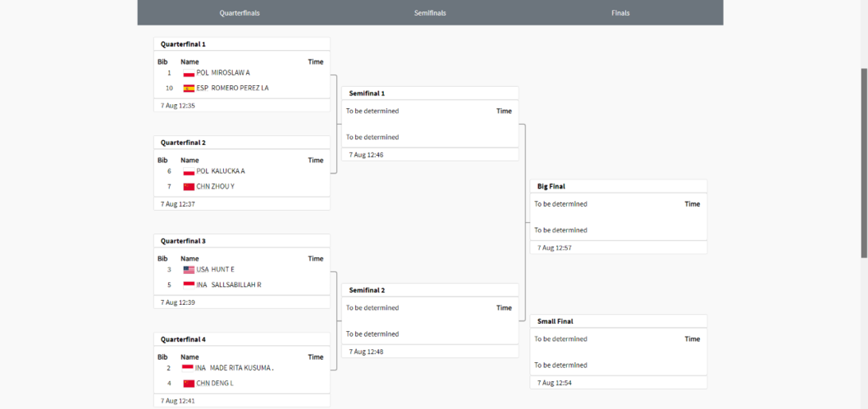Click the Name column header in Quarterfinal 3
The height and width of the screenshot is (409, 868).
click(190, 259)
